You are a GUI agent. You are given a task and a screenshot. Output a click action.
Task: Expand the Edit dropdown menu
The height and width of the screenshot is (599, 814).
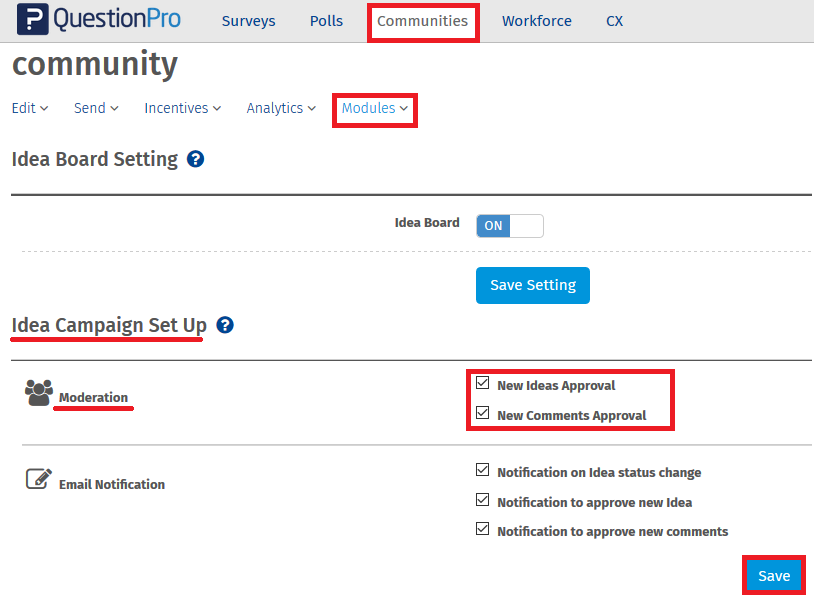pos(30,108)
